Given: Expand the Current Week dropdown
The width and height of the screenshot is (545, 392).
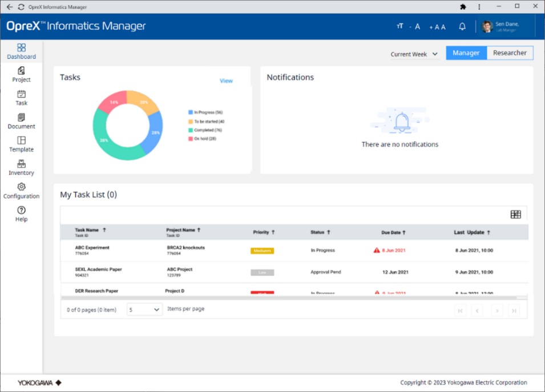Looking at the screenshot, I should [414, 54].
